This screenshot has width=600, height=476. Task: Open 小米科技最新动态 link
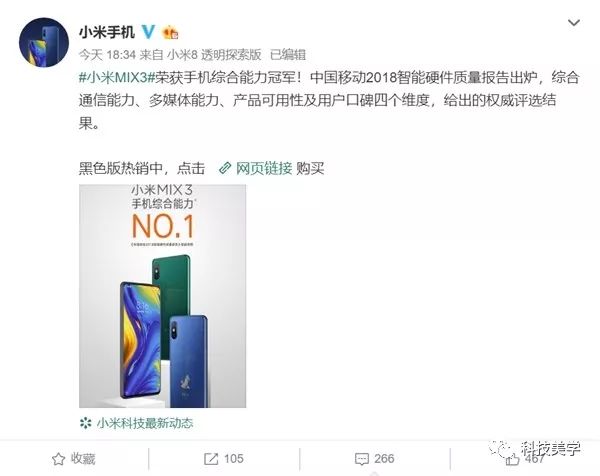click(x=145, y=423)
